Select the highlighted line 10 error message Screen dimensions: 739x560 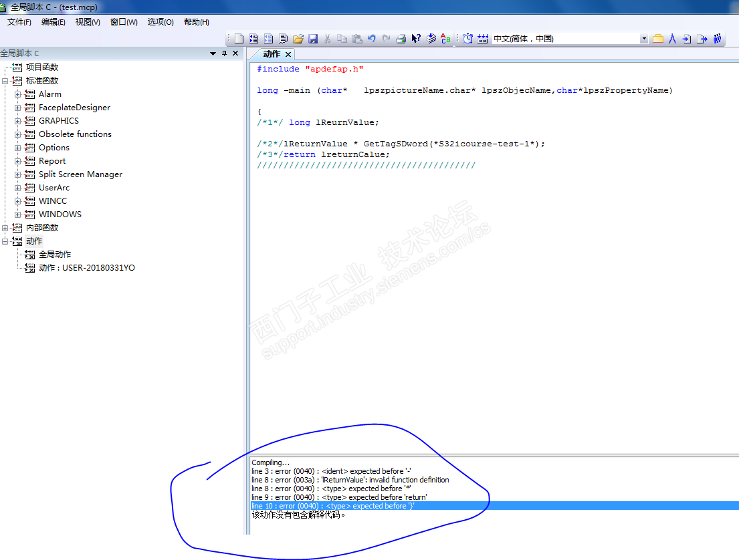pyautogui.click(x=333, y=506)
